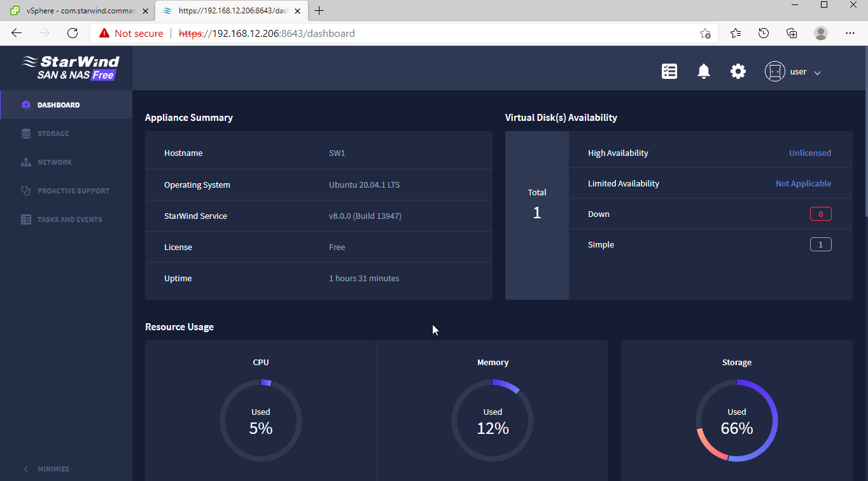Image resolution: width=868 pixels, height=481 pixels.
Task: Click the Unlicensed High Availability link
Action: click(810, 153)
